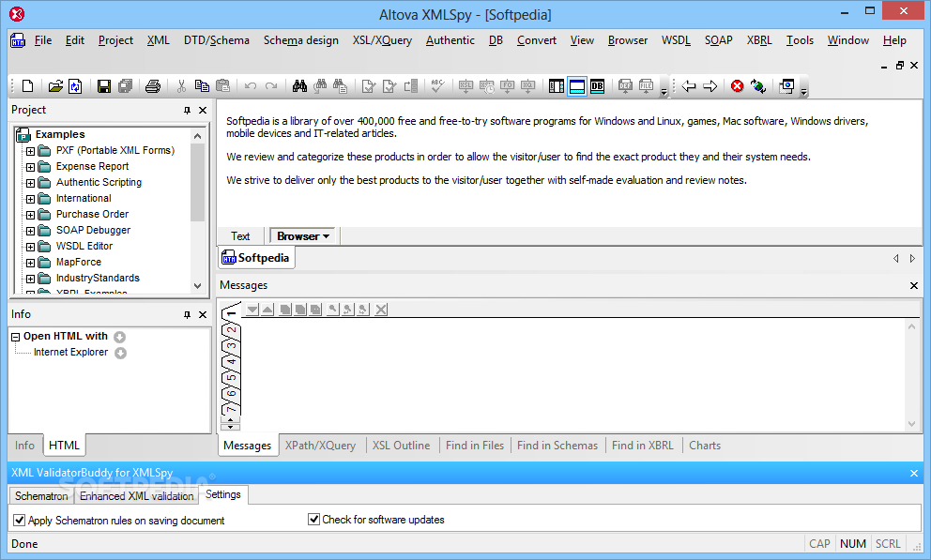Click the Validate XML toolbar icon
Image resolution: width=931 pixels, height=560 pixels.
click(389, 86)
